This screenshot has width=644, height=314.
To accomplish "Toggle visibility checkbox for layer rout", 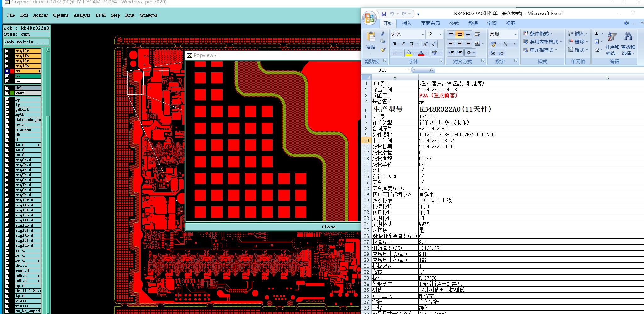I will pyautogui.click(x=7, y=93).
